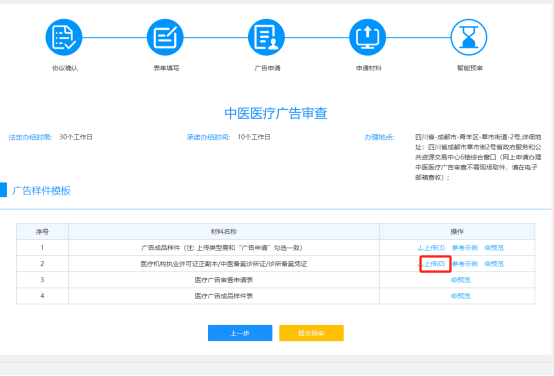Select the 医疗广告审查申请表 name cell

point(224,280)
